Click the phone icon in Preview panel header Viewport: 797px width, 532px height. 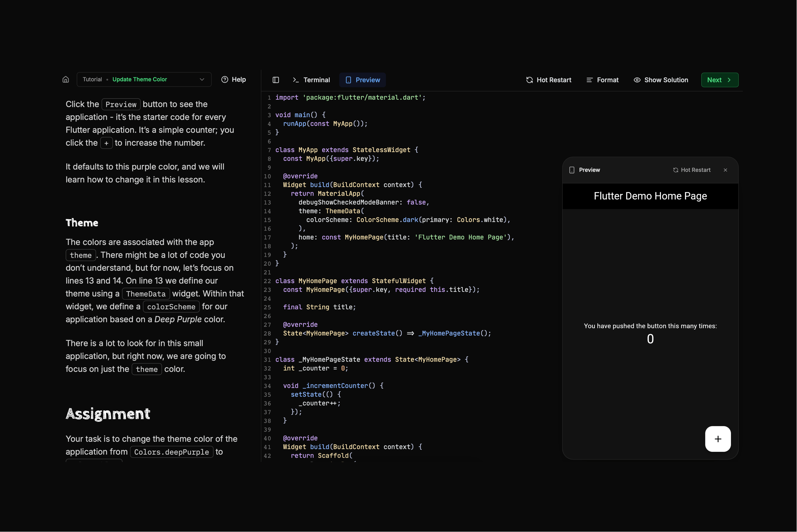point(572,170)
